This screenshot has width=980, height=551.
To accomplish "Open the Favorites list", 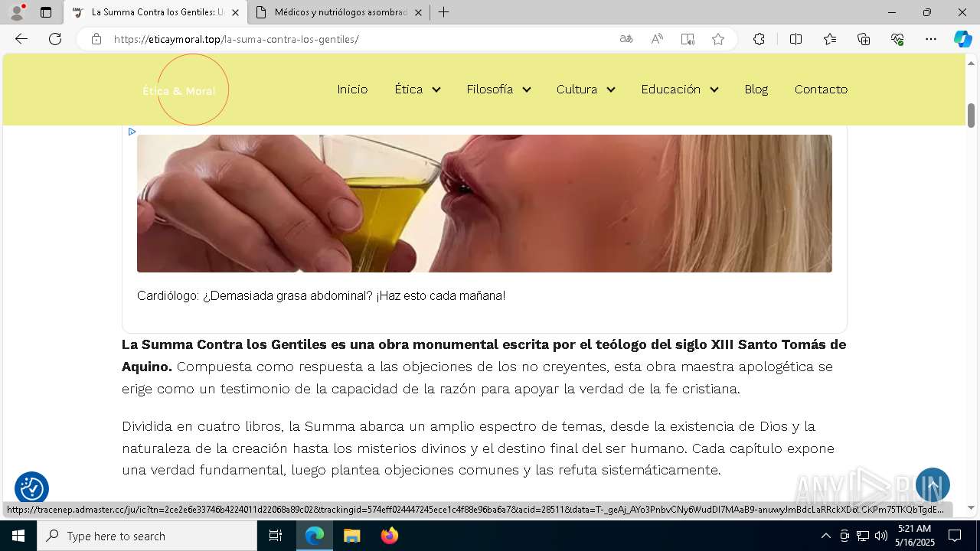I will (830, 39).
